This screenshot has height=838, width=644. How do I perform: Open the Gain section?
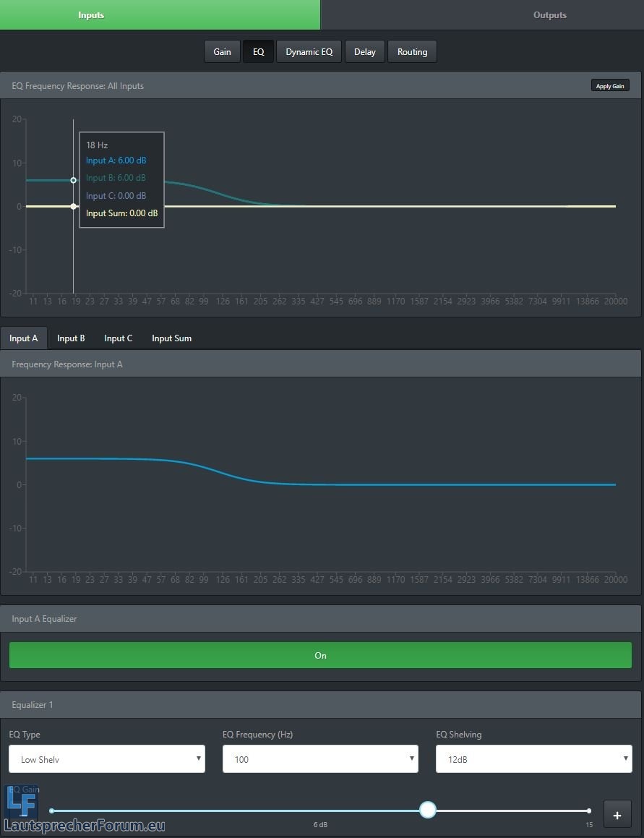[x=222, y=52]
